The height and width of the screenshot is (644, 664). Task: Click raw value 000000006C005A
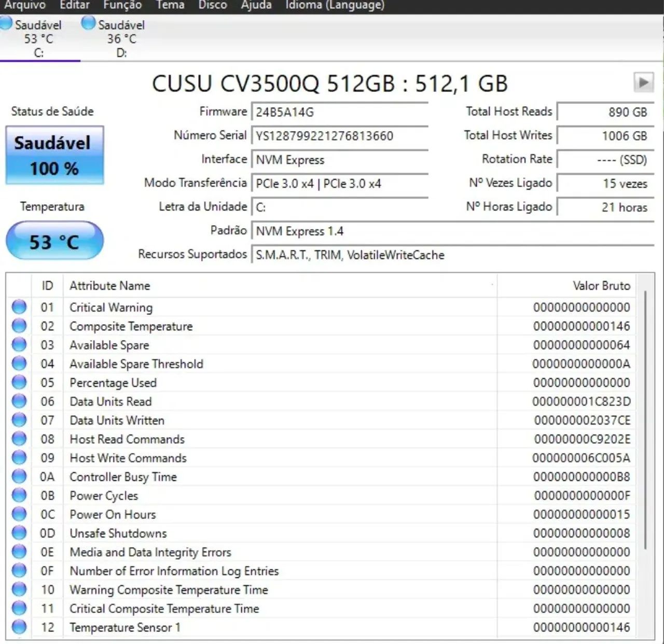coord(581,458)
